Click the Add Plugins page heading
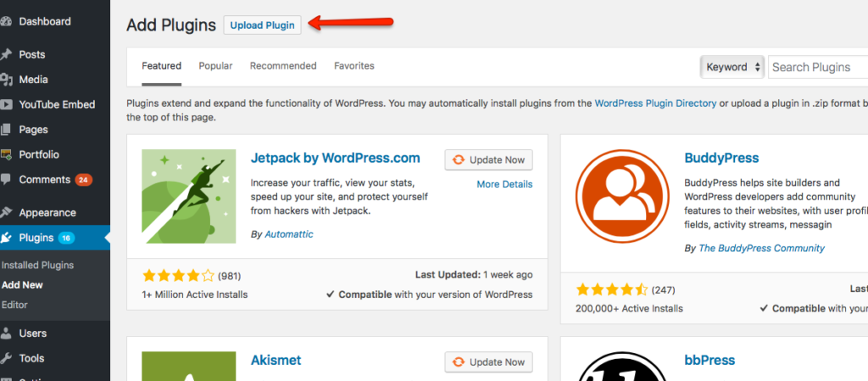868x381 pixels. [171, 25]
